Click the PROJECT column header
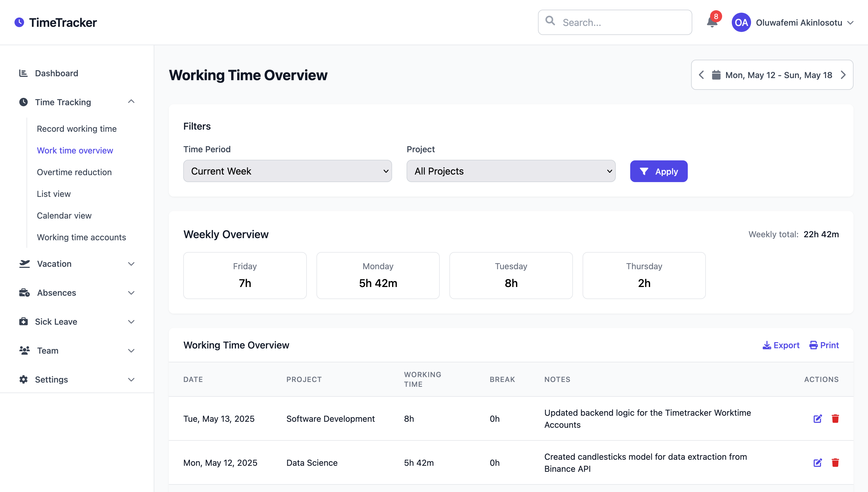Screen dimensions: 868x492 pyautogui.click(x=304, y=379)
